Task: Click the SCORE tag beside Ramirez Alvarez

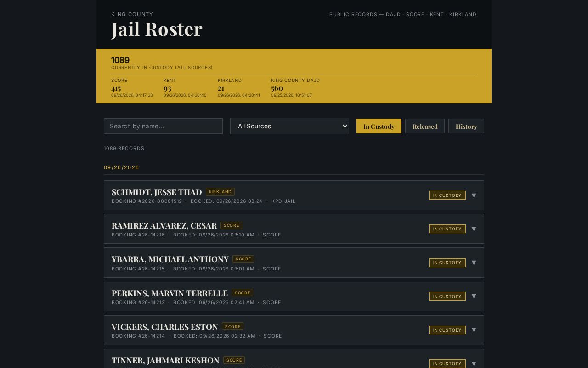Action: 231,225
